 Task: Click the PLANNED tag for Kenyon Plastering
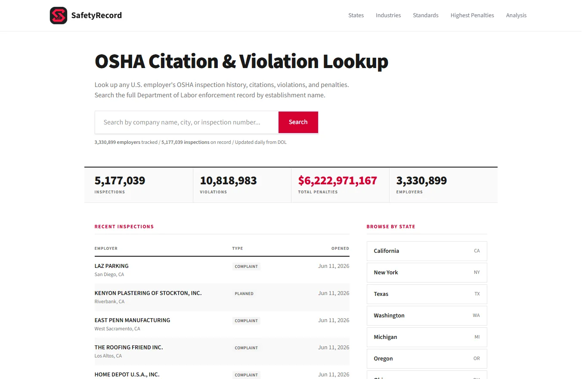tap(244, 294)
